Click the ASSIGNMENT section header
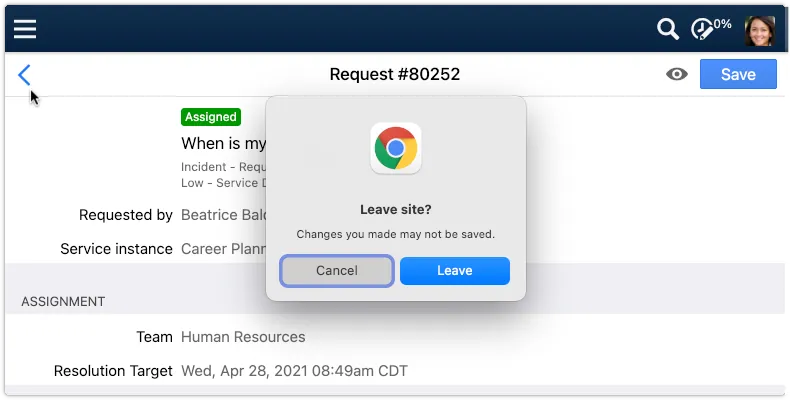Screen dimensions: 790x400 (63, 301)
